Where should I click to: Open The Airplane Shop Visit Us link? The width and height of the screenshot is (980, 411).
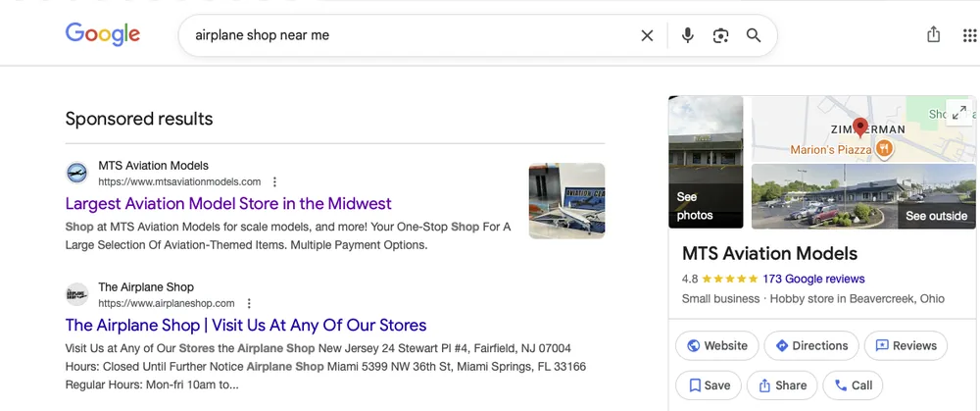click(246, 326)
